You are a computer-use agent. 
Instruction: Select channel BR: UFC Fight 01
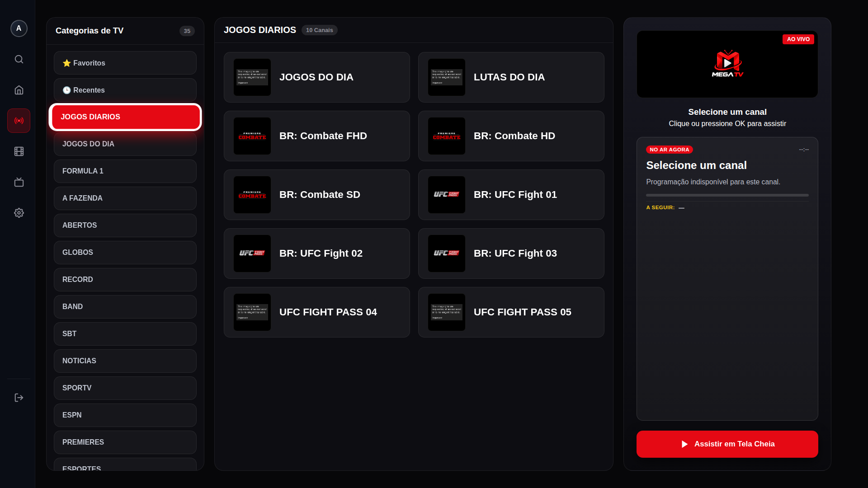(511, 195)
